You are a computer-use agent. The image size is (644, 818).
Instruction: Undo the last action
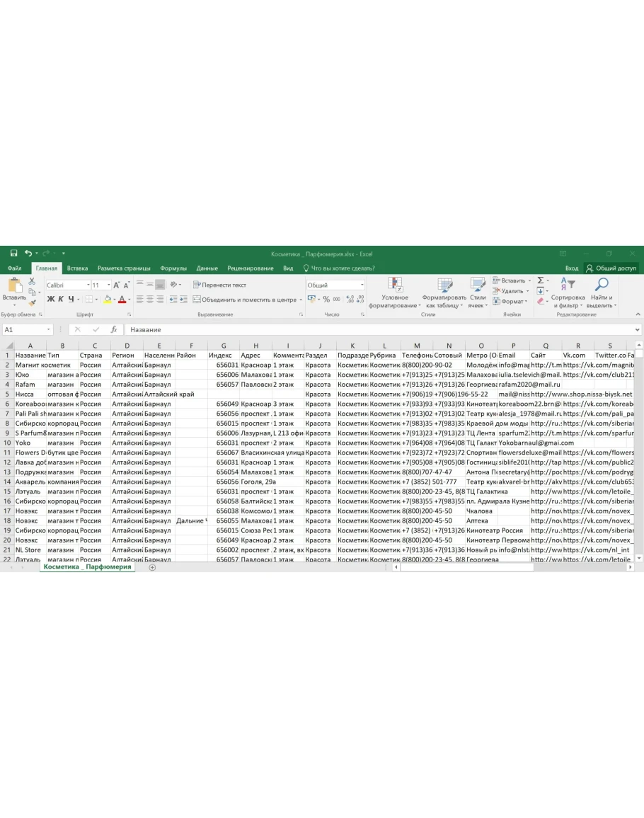[28, 254]
